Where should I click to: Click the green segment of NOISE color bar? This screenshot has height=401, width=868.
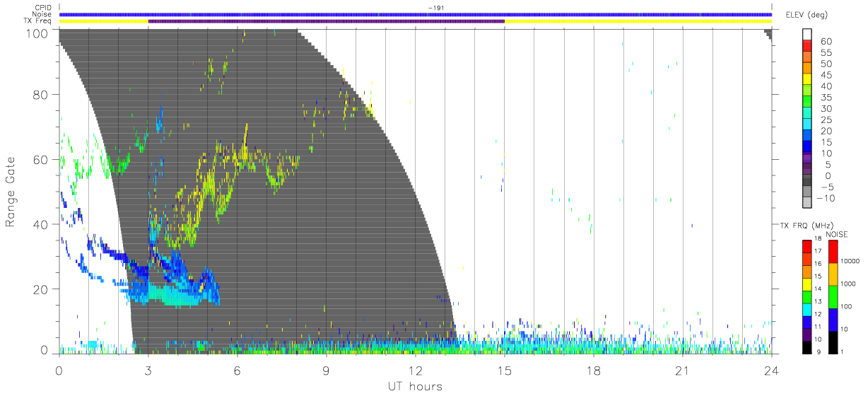(833, 297)
